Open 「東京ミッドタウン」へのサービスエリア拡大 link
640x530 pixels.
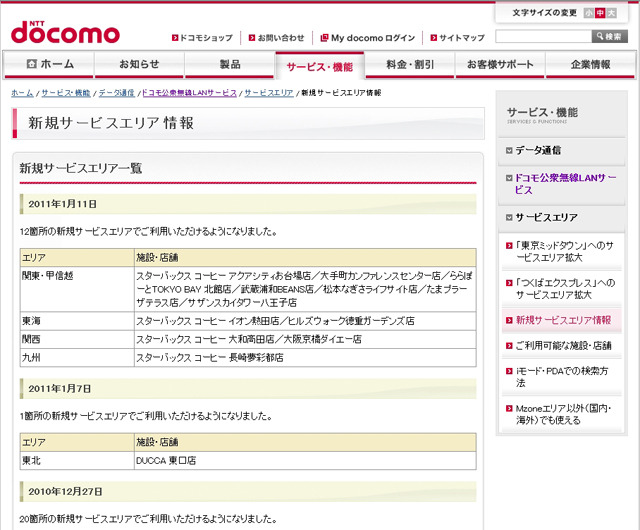click(x=564, y=252)
